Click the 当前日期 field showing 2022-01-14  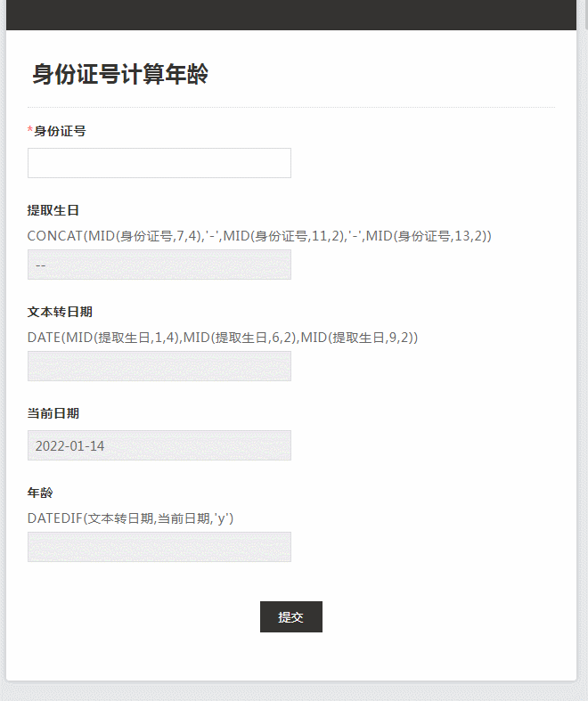pos(159,445)
